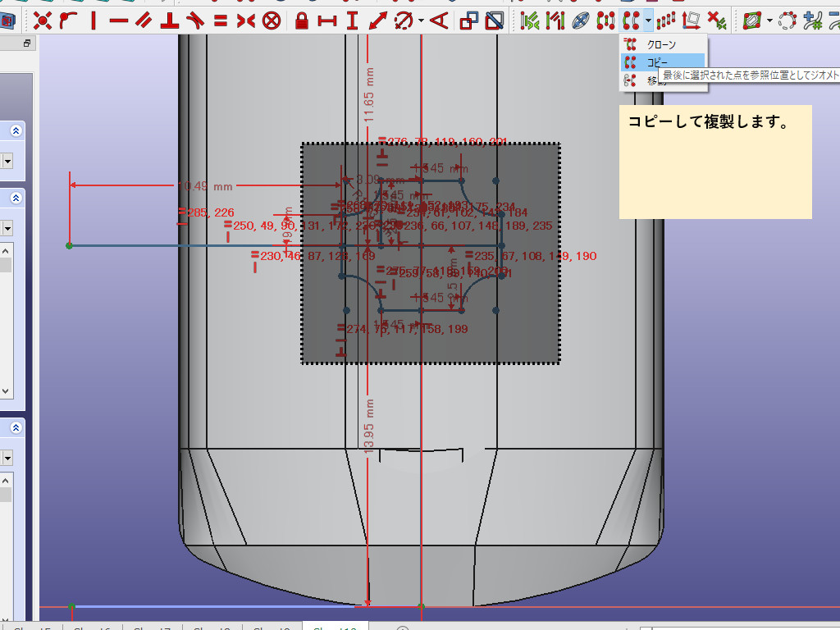Select the Perpendicular constraint tool
Image resolution: width=840 pixels, height=630 pixels.
click(x=170, y=21)
